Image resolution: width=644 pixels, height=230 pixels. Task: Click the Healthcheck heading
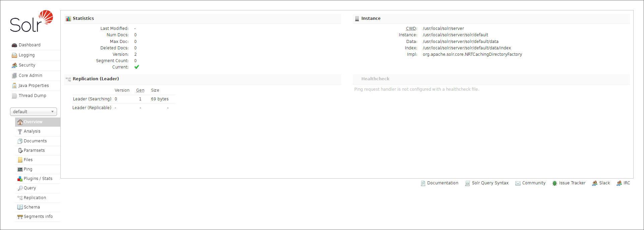pos(375,79)
